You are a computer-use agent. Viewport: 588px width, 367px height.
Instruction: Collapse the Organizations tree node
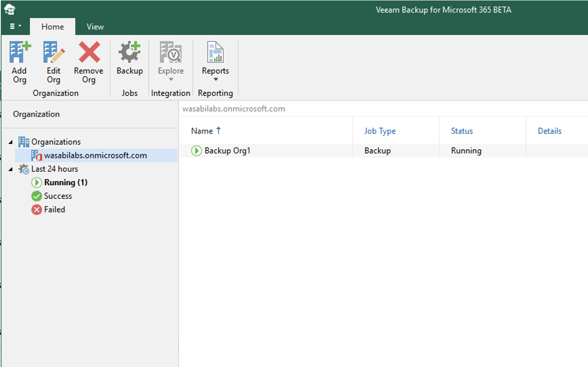(x=11, y=142)
